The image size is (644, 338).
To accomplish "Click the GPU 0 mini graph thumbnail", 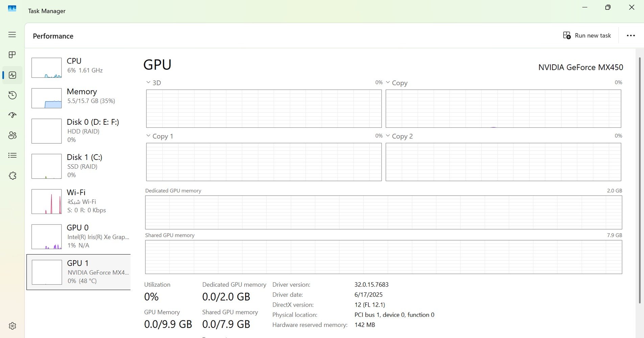I will pos(47,237).
